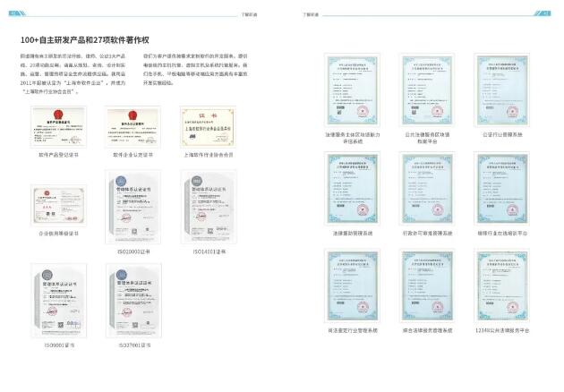Open the ISO20000 certificate image
The height and width of the screenshot is (392, 564).
point(132,210)
